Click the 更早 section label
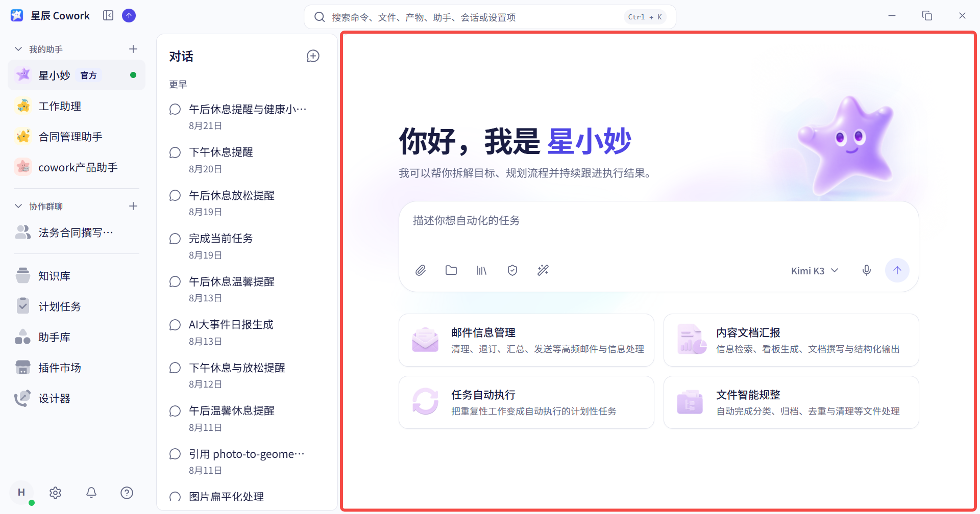The width and height of the screenshot is (980, 514). (x=178, y=85)
